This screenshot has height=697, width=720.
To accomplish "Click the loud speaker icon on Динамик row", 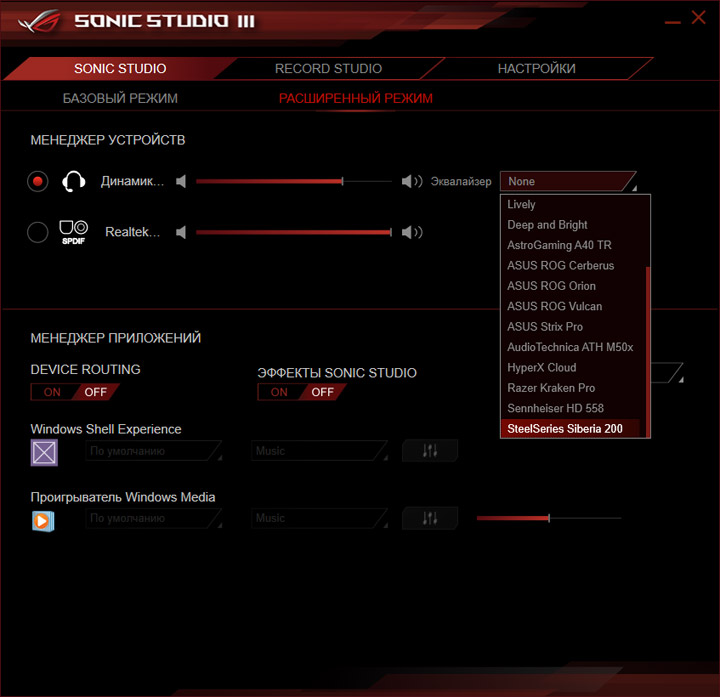I will [412, 181].
